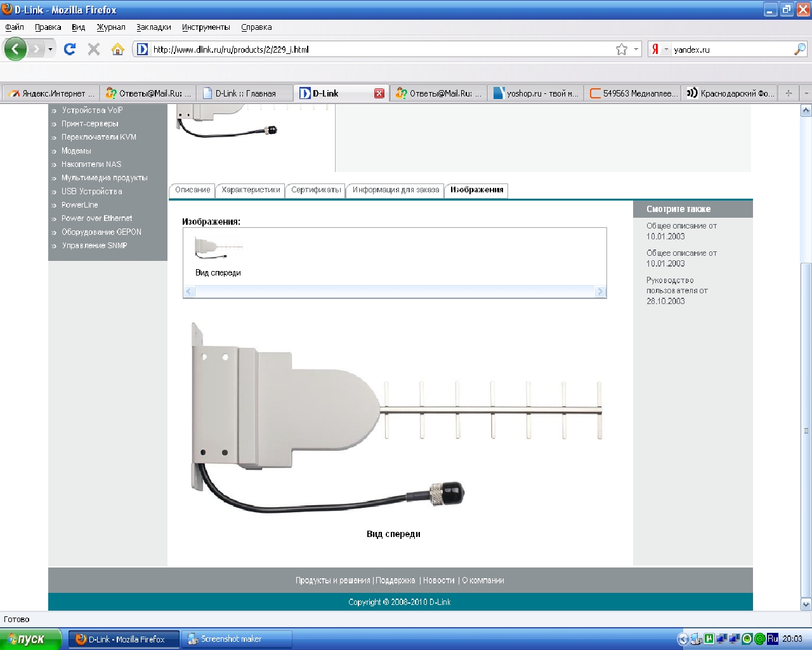Go to the Home page icon

(x=117, y=49)
